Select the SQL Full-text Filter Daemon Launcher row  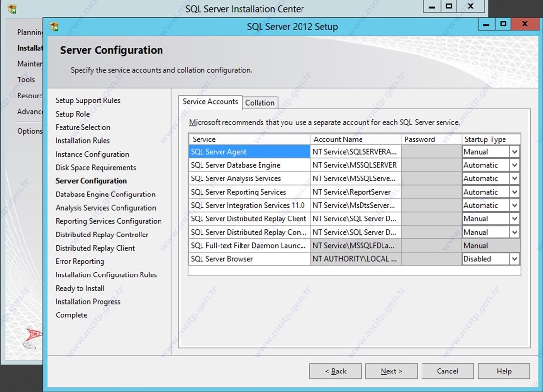[249, 246]
